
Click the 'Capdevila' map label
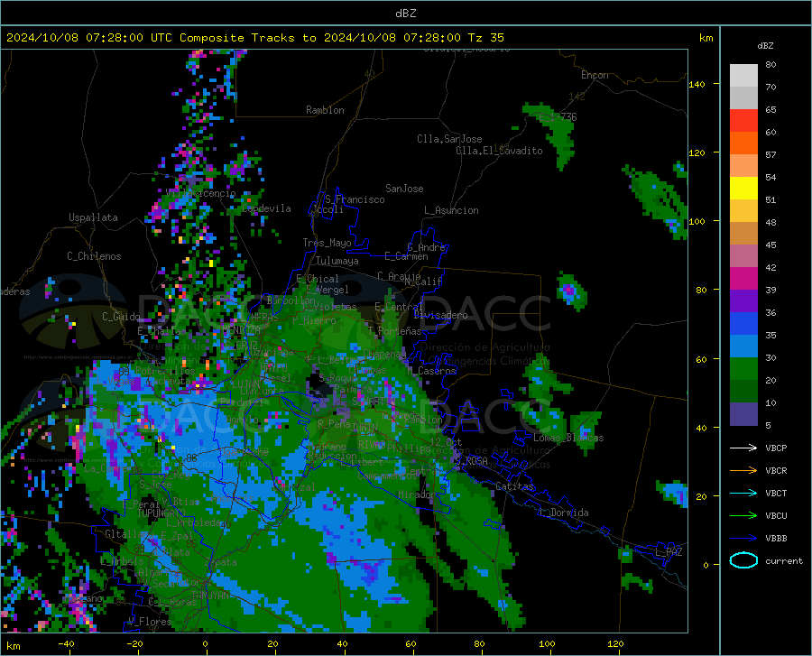pyautogui.click(x=266, y=208)
